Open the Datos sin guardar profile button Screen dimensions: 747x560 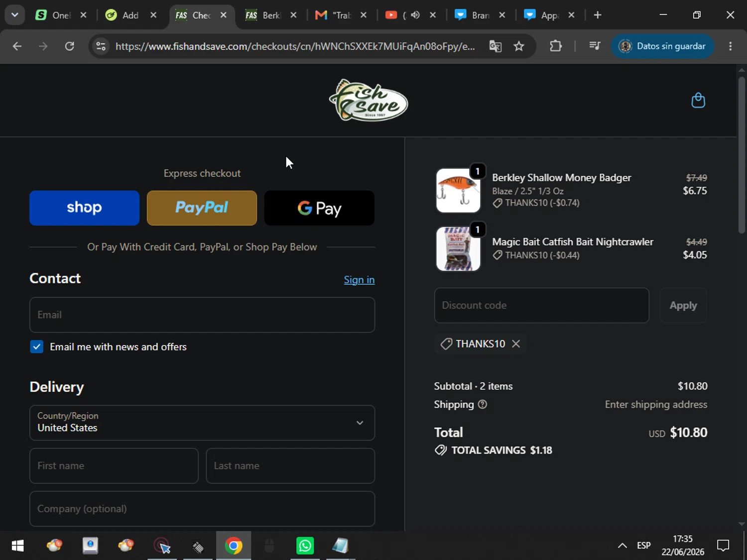[x=662, y=46]
